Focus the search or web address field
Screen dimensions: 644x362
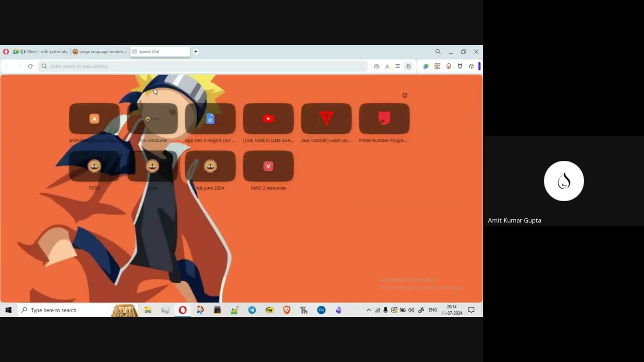point(203,66)
